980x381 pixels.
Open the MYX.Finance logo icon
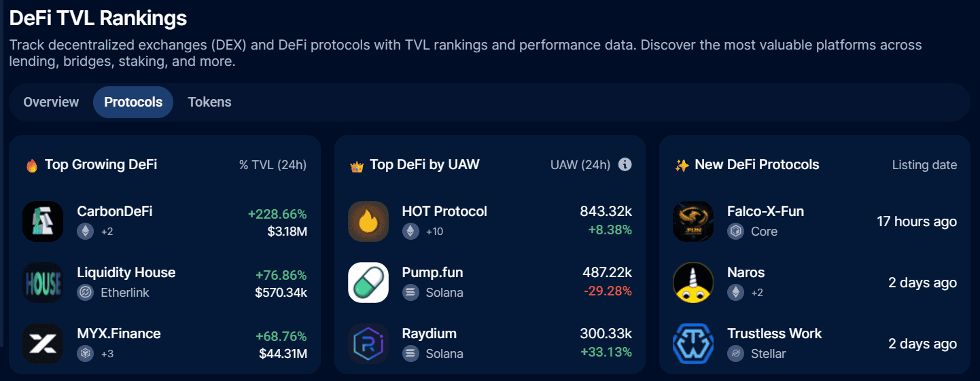click(43, 344)
